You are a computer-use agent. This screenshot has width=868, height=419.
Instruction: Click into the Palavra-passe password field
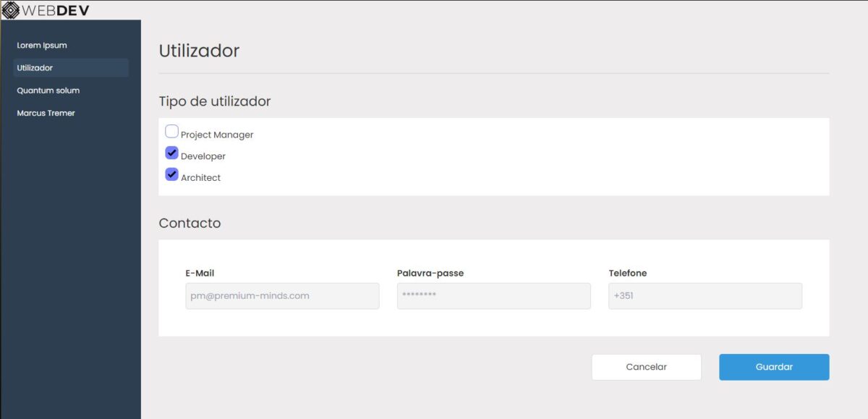[493, 296]
